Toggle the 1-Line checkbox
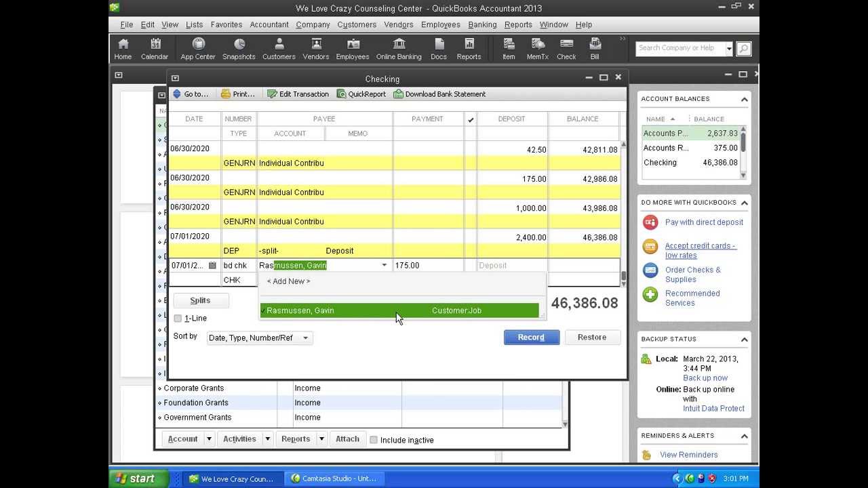This screenshot has width=868, height=488. pyautogui.click(x=178, y=319)
